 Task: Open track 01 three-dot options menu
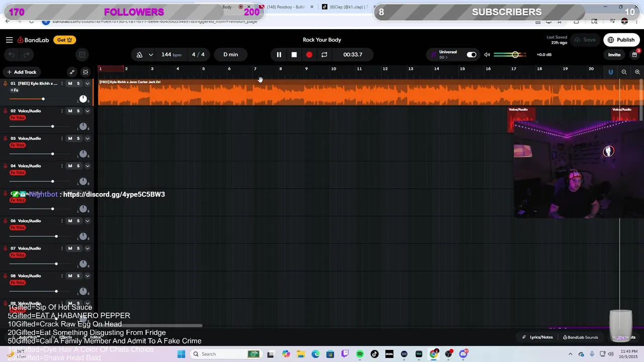pyautogui.click(x=62, y=83)
